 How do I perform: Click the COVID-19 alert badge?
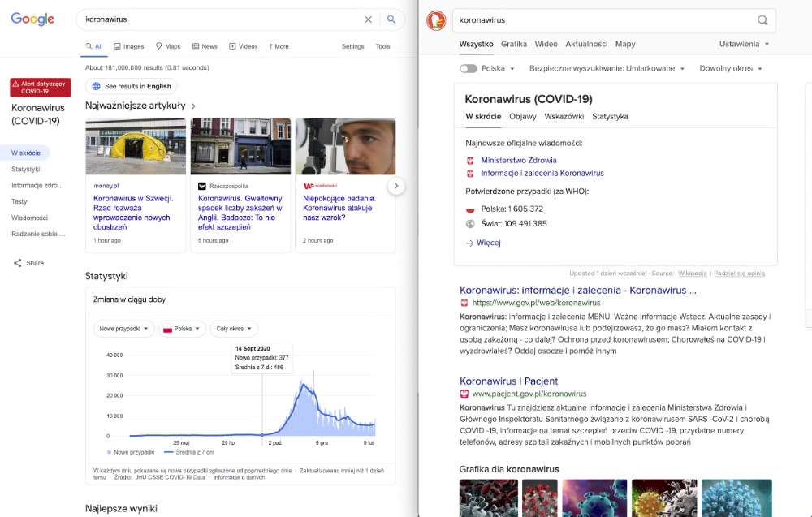41,87
